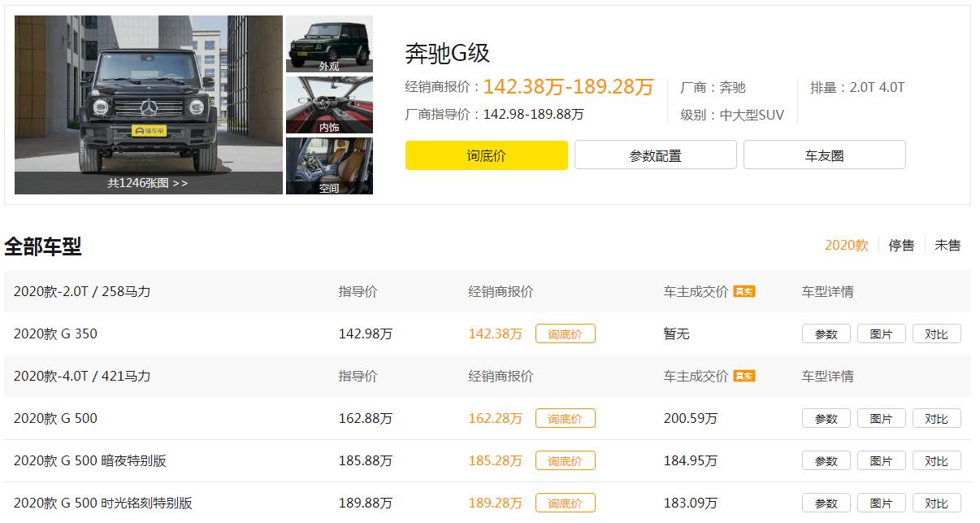Click 询底价 for the G 350

point(565,333)
